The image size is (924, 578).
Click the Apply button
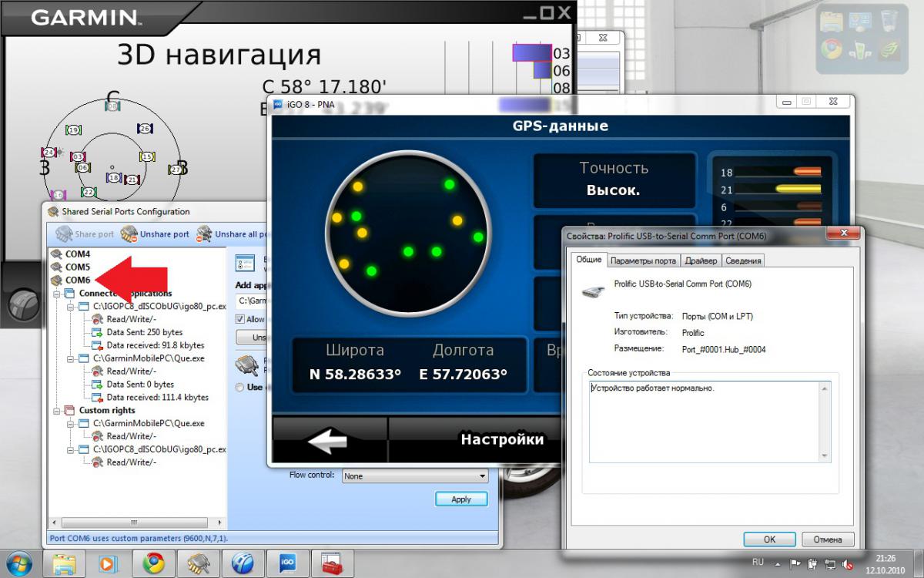(x=461, y=499)
